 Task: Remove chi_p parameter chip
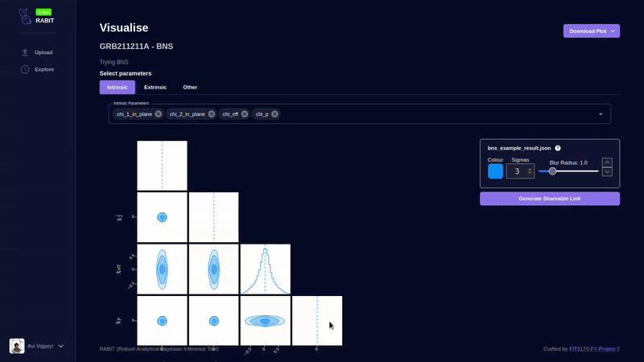[x=275, y=114]
